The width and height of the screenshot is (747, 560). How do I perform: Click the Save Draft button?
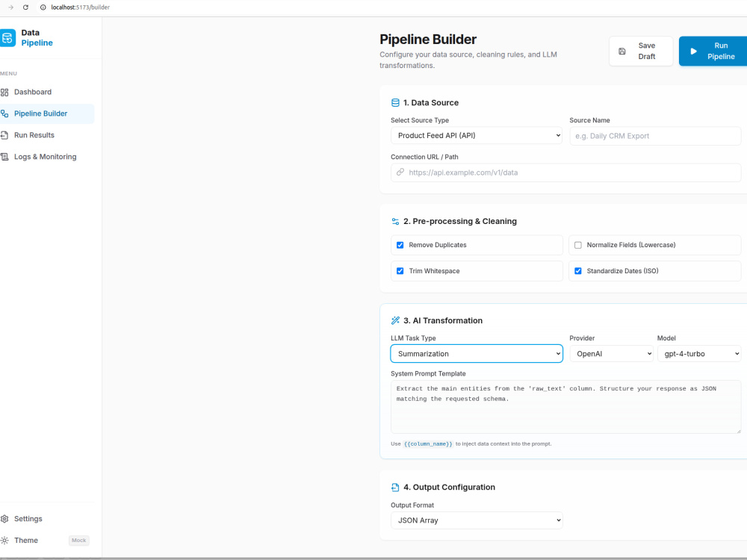tap(641, 51)
